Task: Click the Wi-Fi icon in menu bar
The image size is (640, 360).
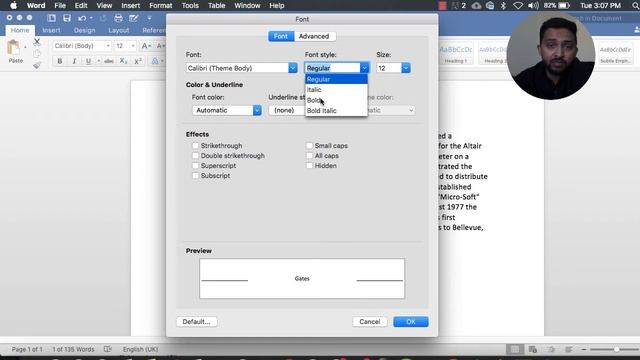Action: click(x=518, y=6)
